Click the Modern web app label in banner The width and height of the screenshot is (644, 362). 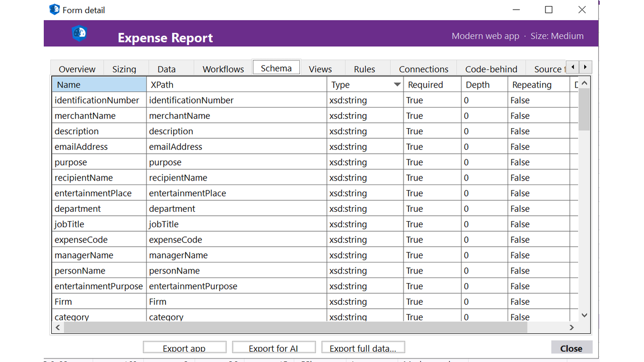point(486,36)
